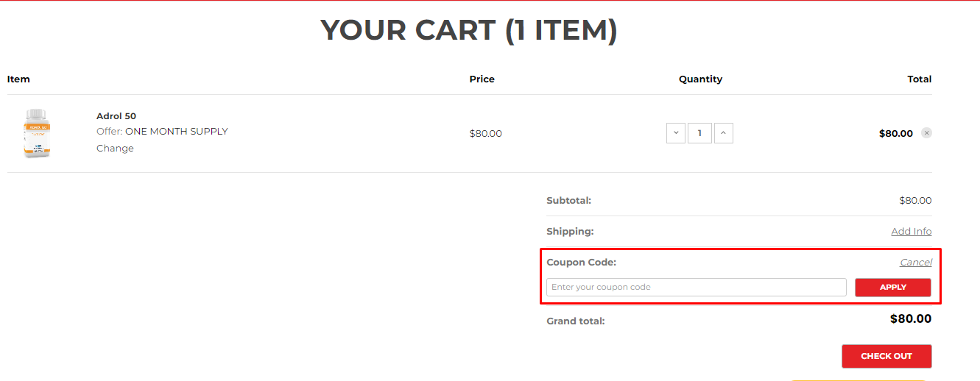Decrease quantity with the down chevron
Viewport: 980px width, 381px height.
[676, 133]
